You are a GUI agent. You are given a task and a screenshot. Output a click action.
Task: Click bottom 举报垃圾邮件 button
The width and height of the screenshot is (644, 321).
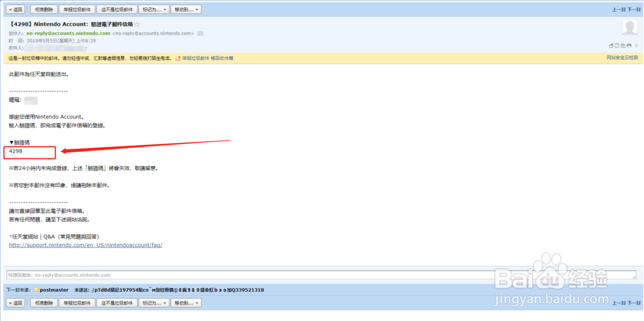pos(78,303)
